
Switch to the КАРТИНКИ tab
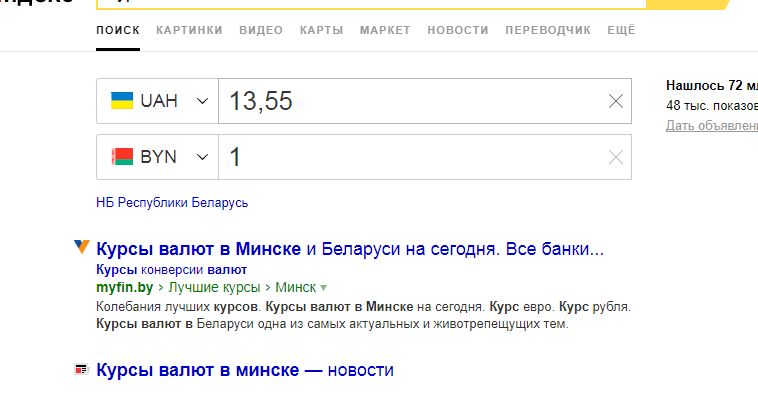click(189, 30)
